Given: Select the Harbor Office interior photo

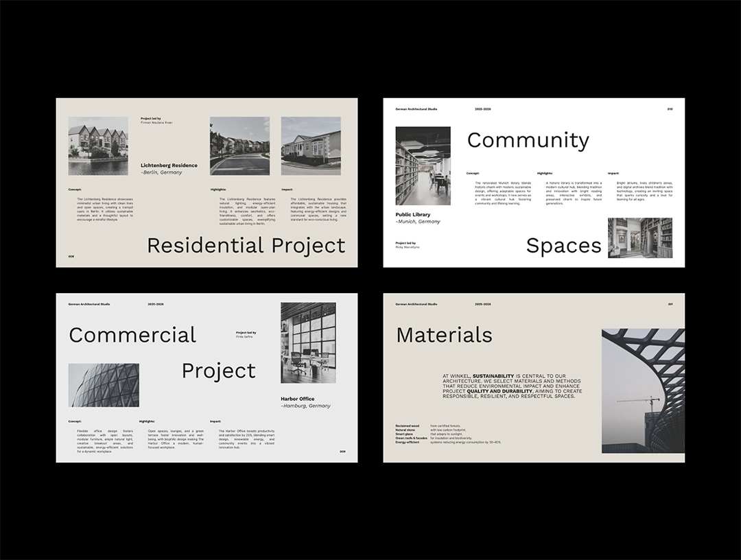Looking at the screenshot, I should (x=308, y=342).
